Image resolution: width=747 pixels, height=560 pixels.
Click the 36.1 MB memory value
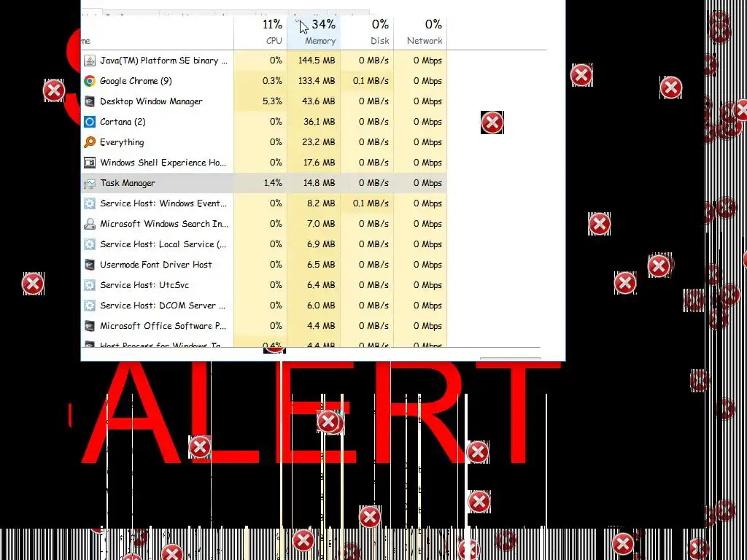tap(320, 122)
